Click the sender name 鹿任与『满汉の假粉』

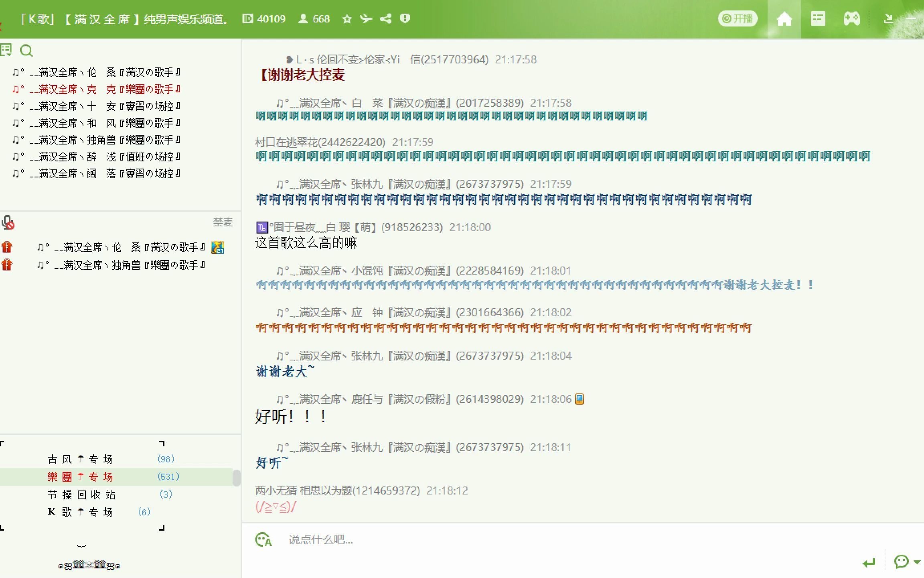click(399, 399)
